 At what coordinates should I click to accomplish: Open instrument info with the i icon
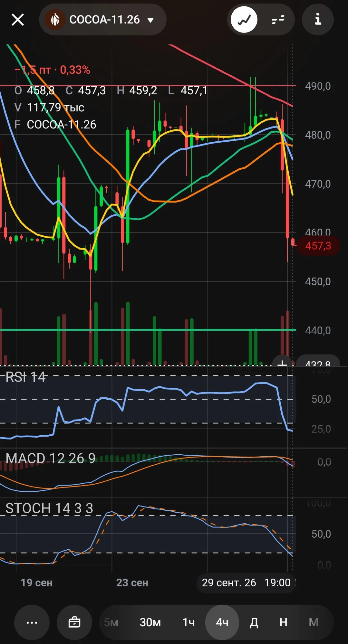(318, 20)
